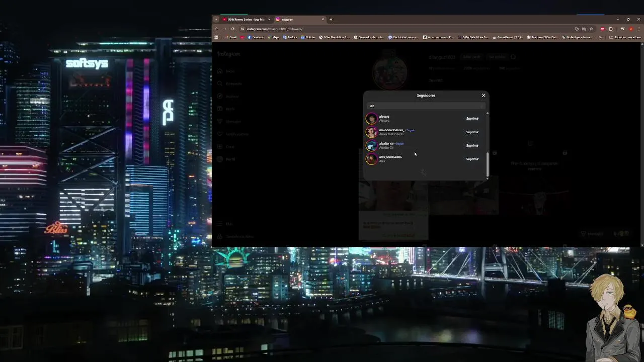Open the Electricidad veloz bookmark
Viewport: 644px width, 362px height.
403,37
